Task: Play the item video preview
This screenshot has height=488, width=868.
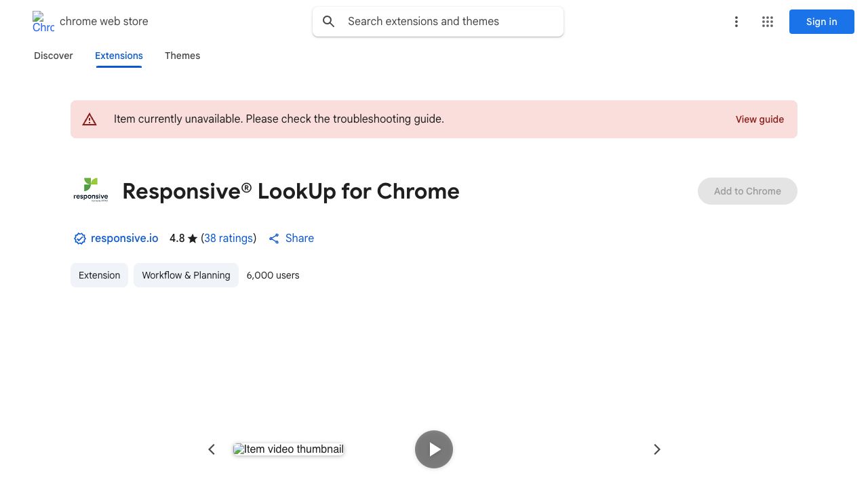Action: (434, 449)
